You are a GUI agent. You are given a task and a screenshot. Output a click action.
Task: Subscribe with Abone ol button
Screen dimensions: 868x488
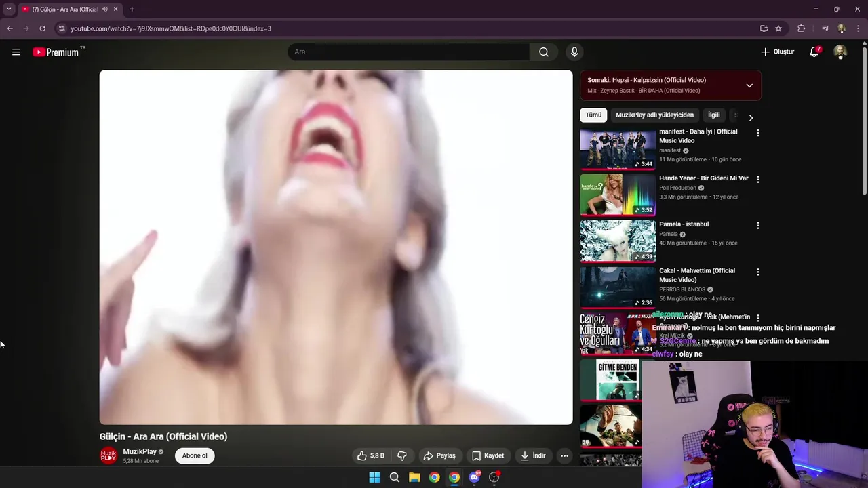click(x=195, y=455)
